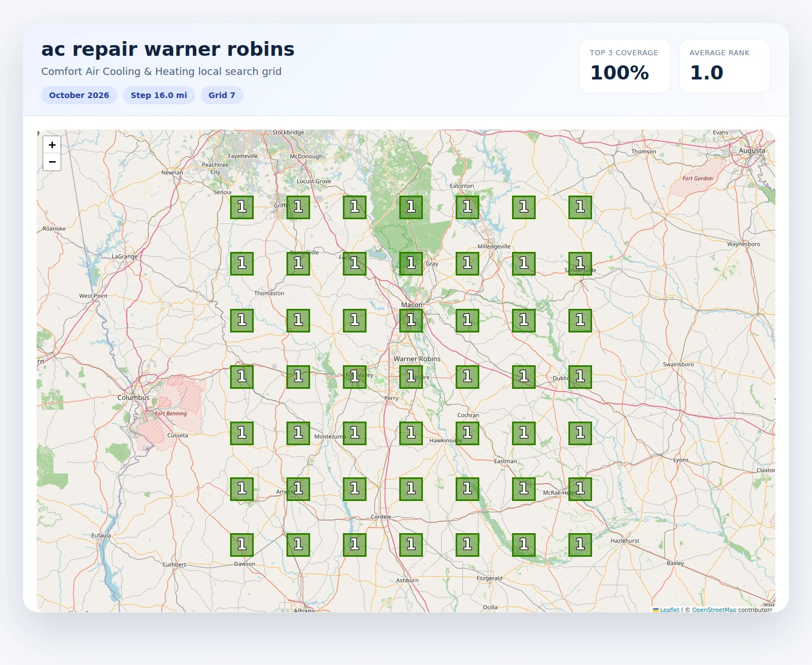
Task: Select the rank marker directly below Warner Robins label
Action: click(411, 376)
